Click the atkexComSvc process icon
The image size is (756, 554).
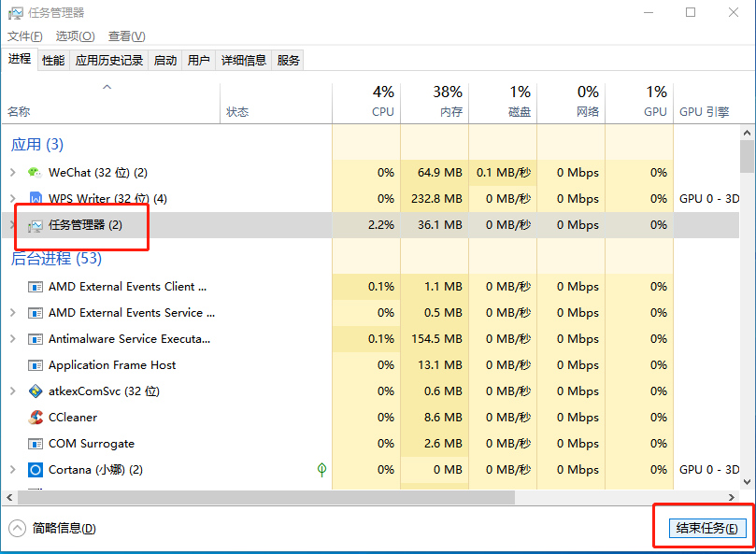click(36, 391)
